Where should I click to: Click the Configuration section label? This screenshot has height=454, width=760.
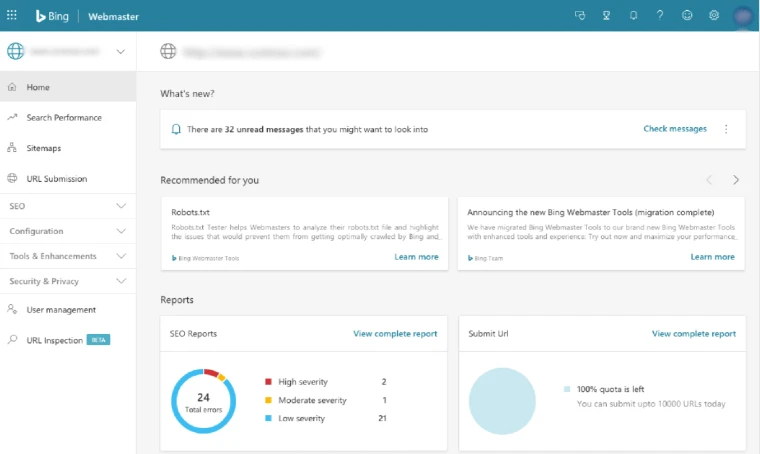point(36,231)
